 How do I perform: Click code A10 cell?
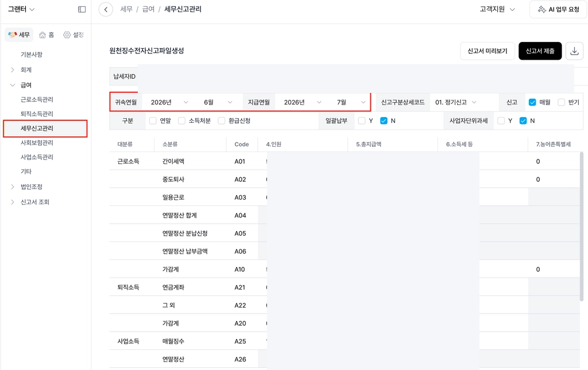click(x=239, y=269)
